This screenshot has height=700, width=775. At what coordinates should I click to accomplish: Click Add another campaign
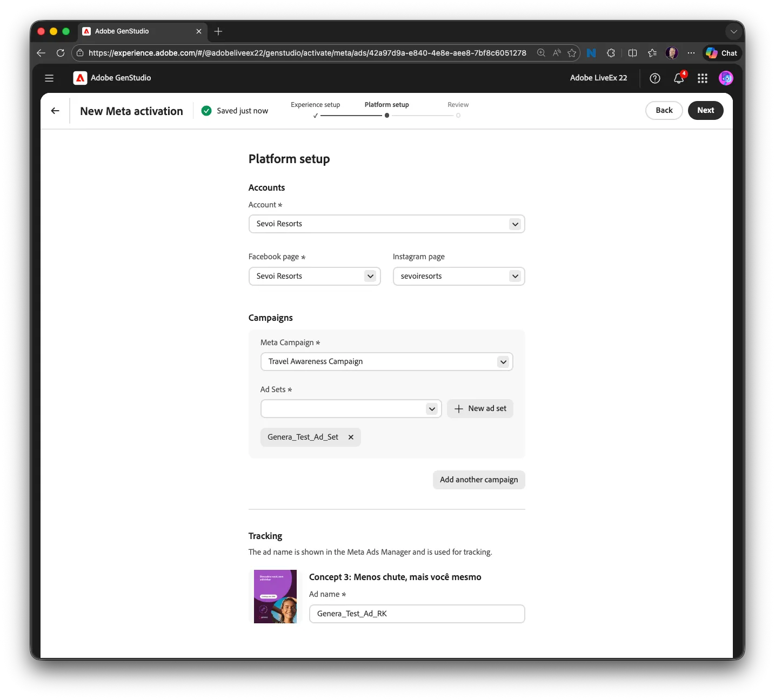[x=479, y=480]
